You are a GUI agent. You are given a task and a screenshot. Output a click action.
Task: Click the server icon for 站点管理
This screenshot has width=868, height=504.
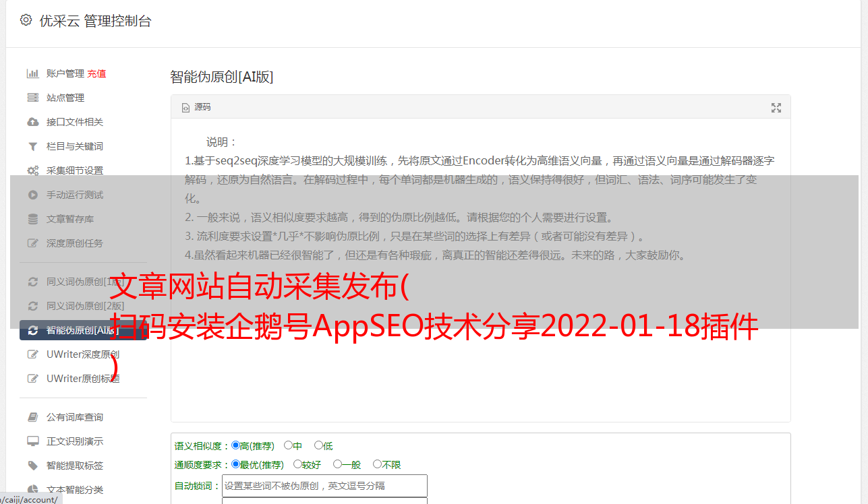pyautogui.click(x=32, y=98)
